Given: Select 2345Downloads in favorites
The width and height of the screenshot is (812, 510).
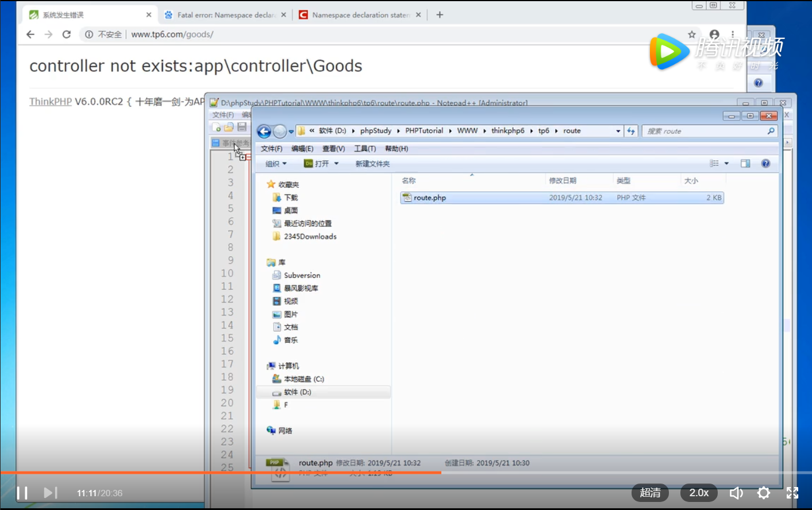Looking at the screenshot, I should pos(305,237).
